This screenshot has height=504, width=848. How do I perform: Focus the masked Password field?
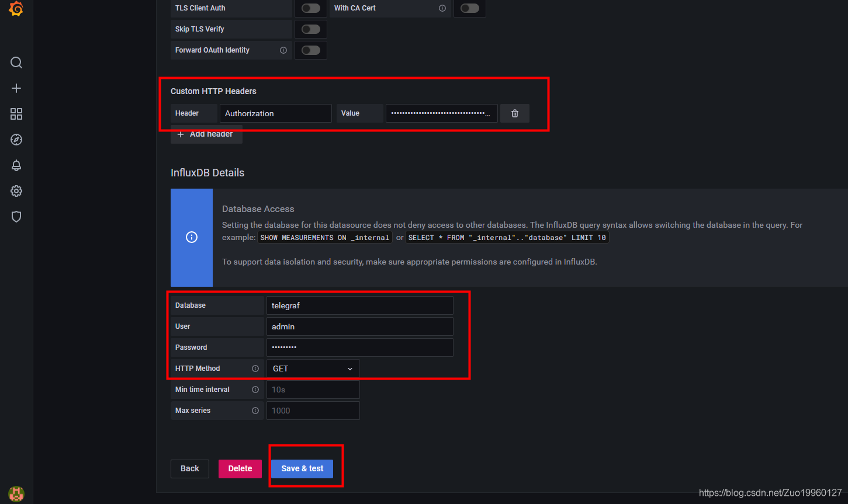[x=360, y=347]
